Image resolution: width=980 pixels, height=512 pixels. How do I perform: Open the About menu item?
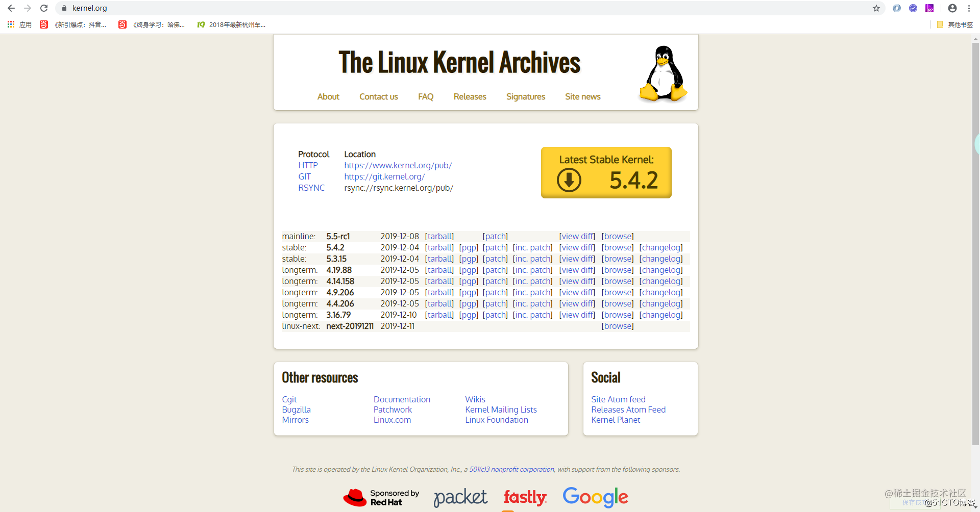(x=328, y=97)
